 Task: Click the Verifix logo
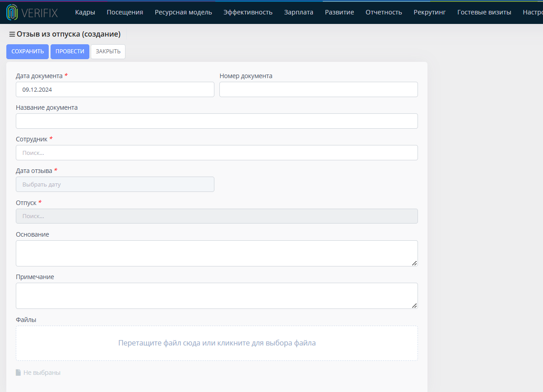click(x=32, y=13)
